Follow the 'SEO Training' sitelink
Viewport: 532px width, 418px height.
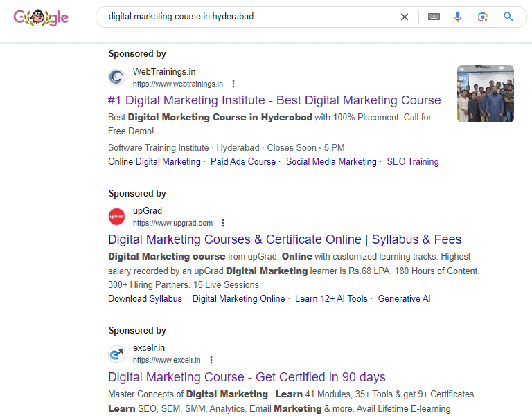click(x=412, y=161)
